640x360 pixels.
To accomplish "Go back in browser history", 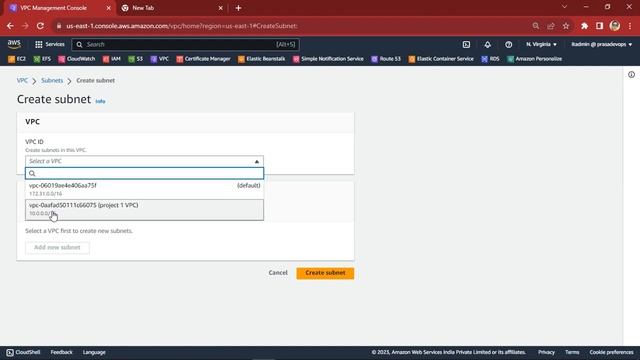I will click(10, 26).
